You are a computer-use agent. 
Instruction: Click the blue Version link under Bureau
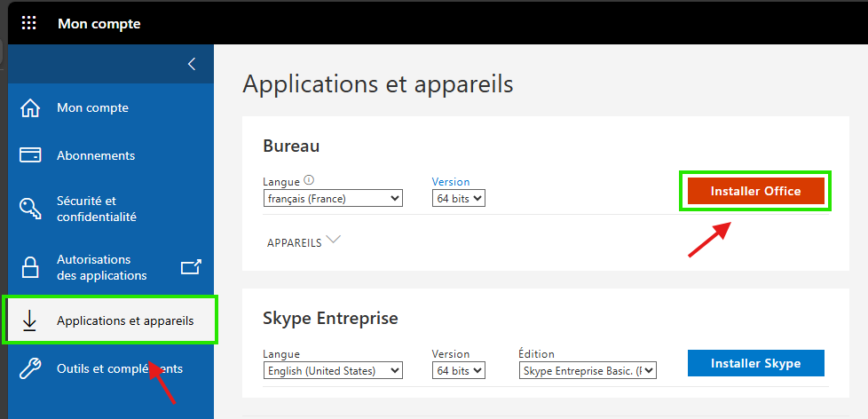click(451, 182)
